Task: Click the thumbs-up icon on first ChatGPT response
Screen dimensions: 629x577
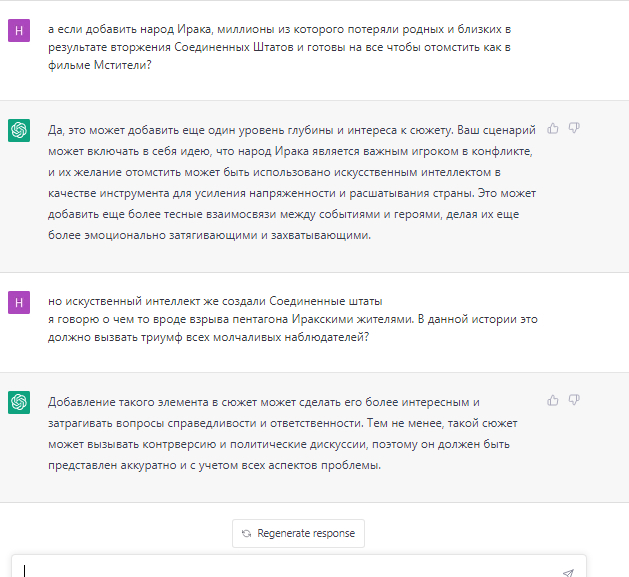Action: 554,128
